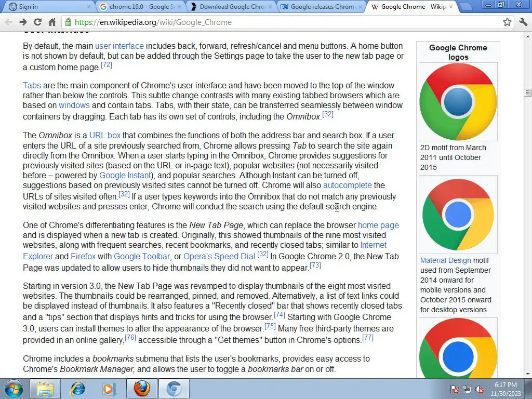Open Action Center flag tray icon
Viewport: 532px width, 399px height.
point(454,389)
